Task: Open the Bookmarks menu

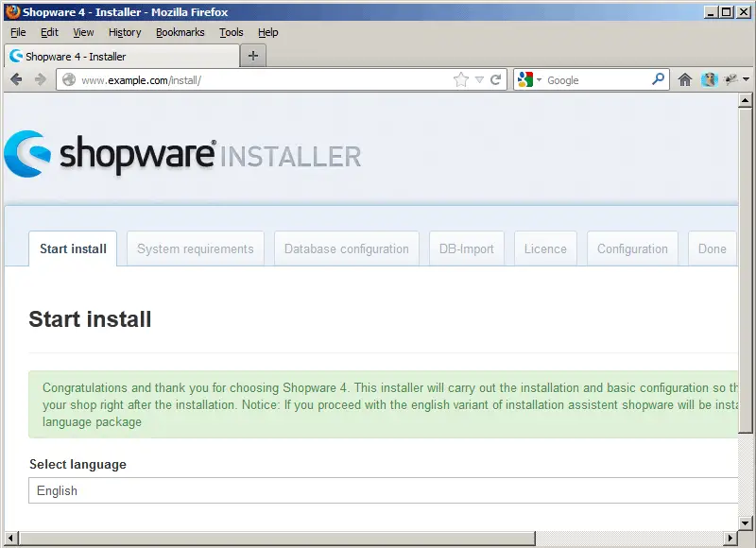Action: pos(180,32)
